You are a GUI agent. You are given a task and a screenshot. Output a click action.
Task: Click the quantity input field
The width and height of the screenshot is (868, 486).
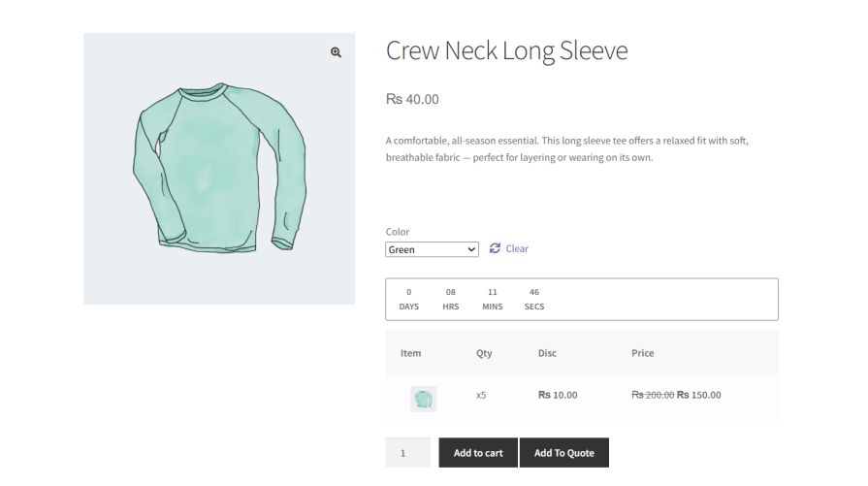pos(407,453)
